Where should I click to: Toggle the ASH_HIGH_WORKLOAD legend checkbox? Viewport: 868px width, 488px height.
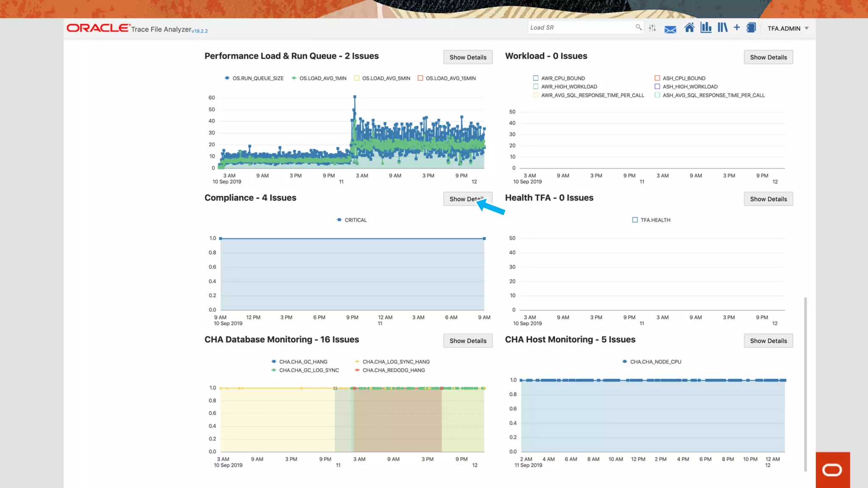[x=657, y=87]
